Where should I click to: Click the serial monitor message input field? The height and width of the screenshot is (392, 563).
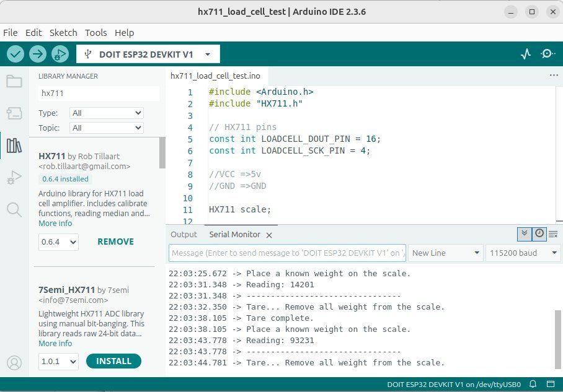[287, 253]
